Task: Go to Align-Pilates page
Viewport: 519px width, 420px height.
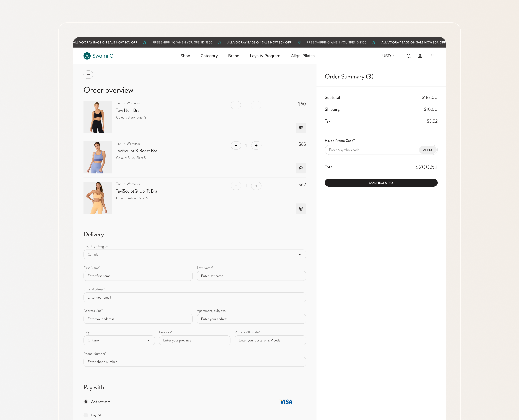Action: (303, 56)
